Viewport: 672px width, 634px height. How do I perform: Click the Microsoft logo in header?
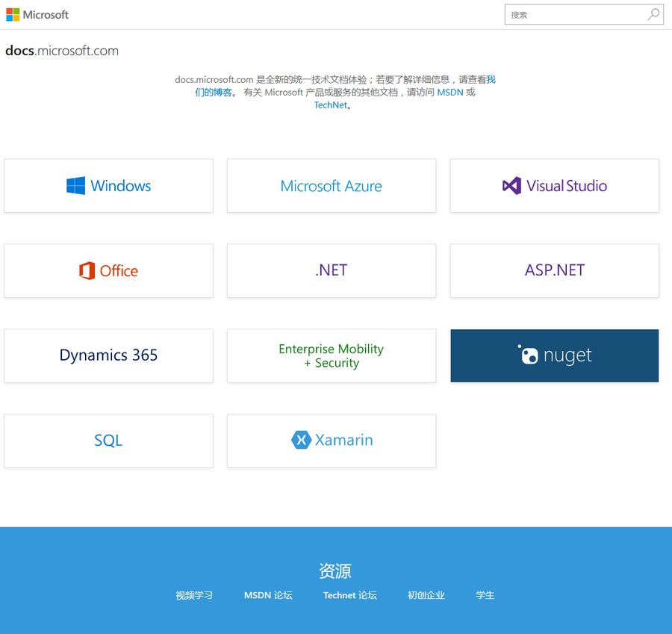tap(37, 15)
